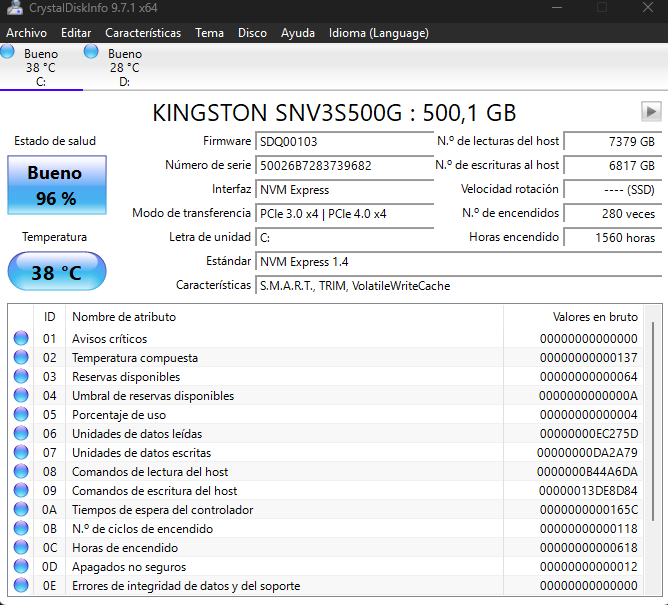This screenshot has height=605, width=668.
Task: Click the transfer mode field PCIe 3.0 x4
Action: [344, 213]
